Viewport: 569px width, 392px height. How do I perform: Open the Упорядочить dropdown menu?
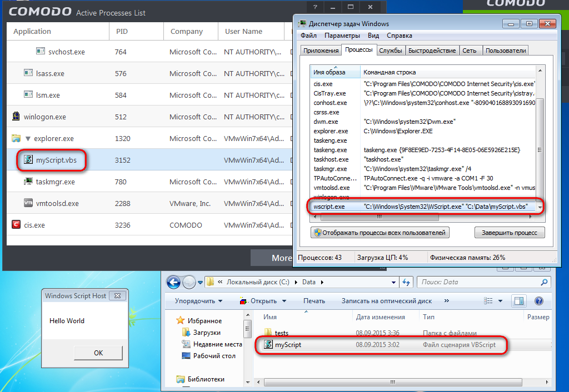tap(198, 300)
